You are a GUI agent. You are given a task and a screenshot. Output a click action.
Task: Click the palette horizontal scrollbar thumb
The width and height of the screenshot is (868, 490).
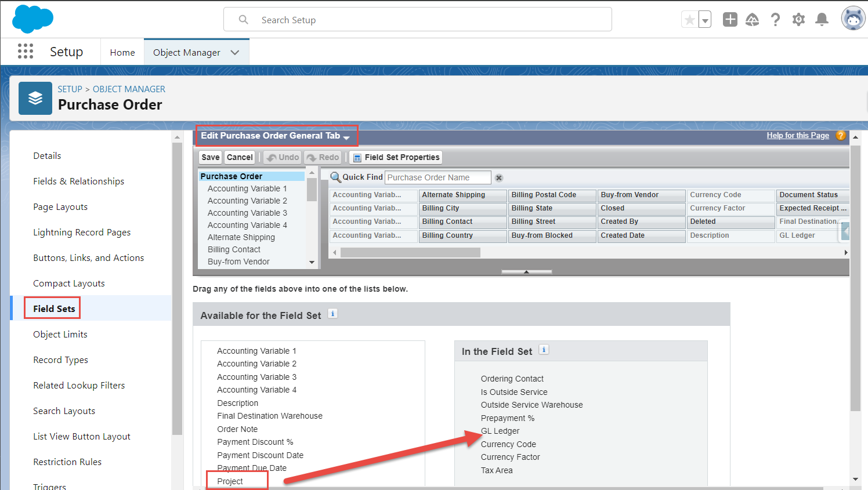pos(410,252)
